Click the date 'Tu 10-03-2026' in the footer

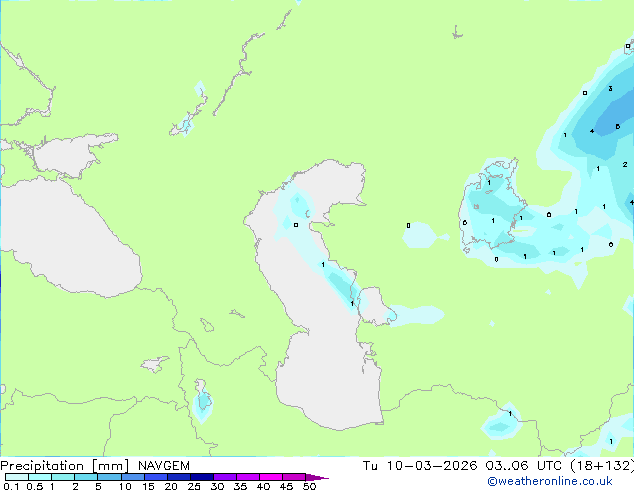click(x=420, y=466)
